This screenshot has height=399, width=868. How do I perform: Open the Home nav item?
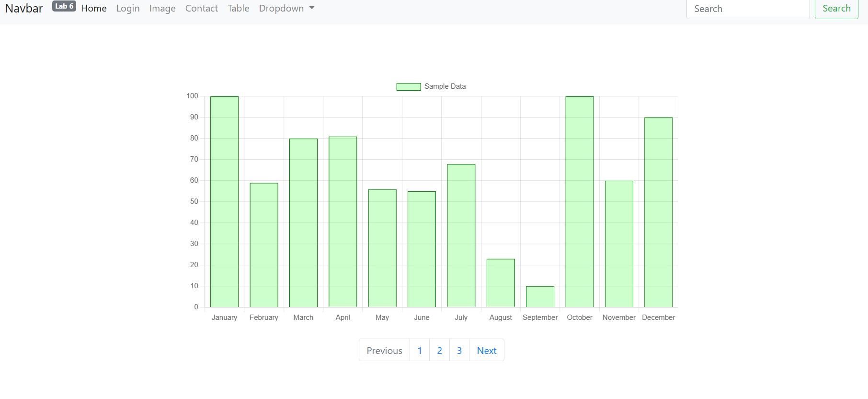click(94, 8)
